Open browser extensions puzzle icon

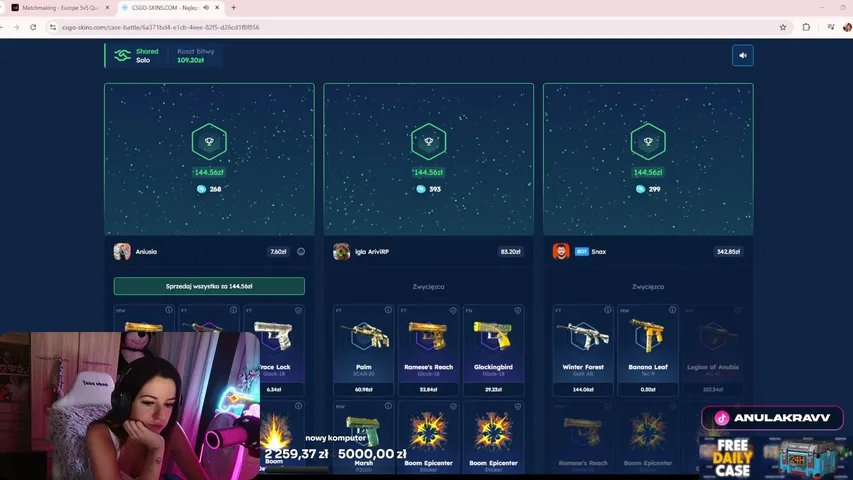point(806,27)
